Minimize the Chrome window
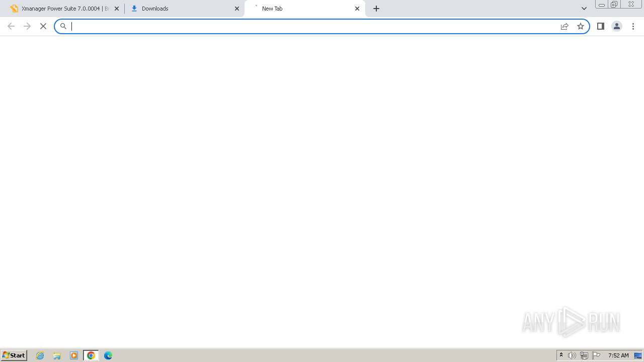 (x=602, y=5)
